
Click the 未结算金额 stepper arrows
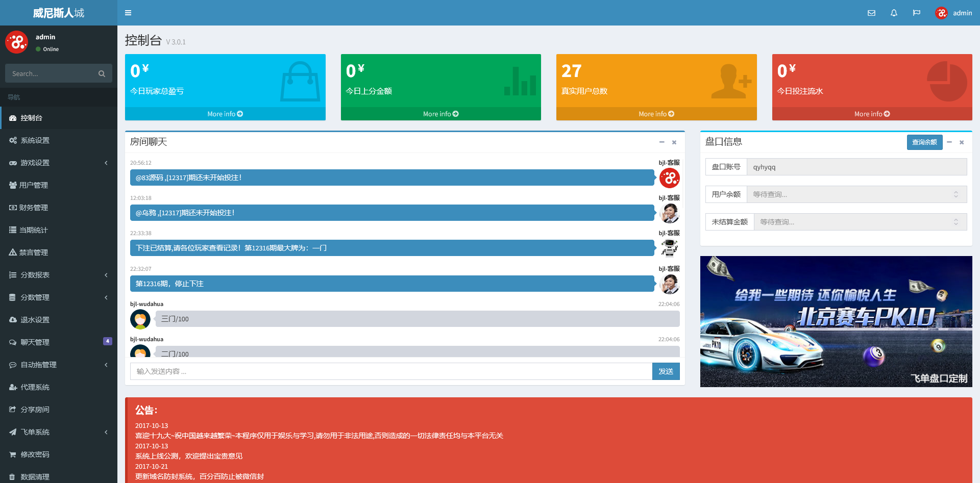pos(956,222)
